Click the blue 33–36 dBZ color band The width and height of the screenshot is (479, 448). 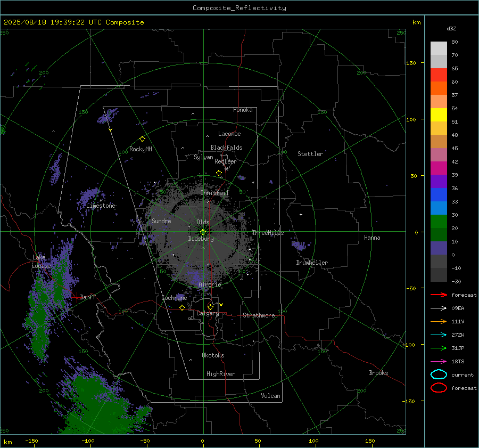click(x=439, y=194)
